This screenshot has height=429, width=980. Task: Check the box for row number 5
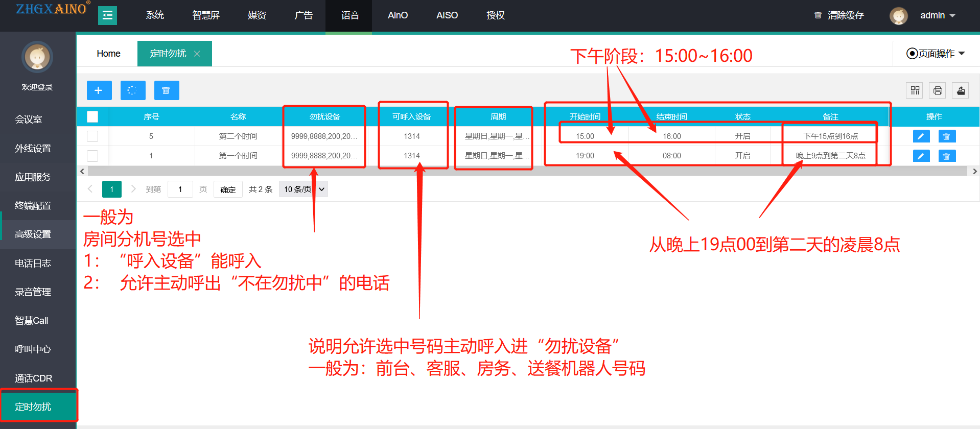pos(92,136)
